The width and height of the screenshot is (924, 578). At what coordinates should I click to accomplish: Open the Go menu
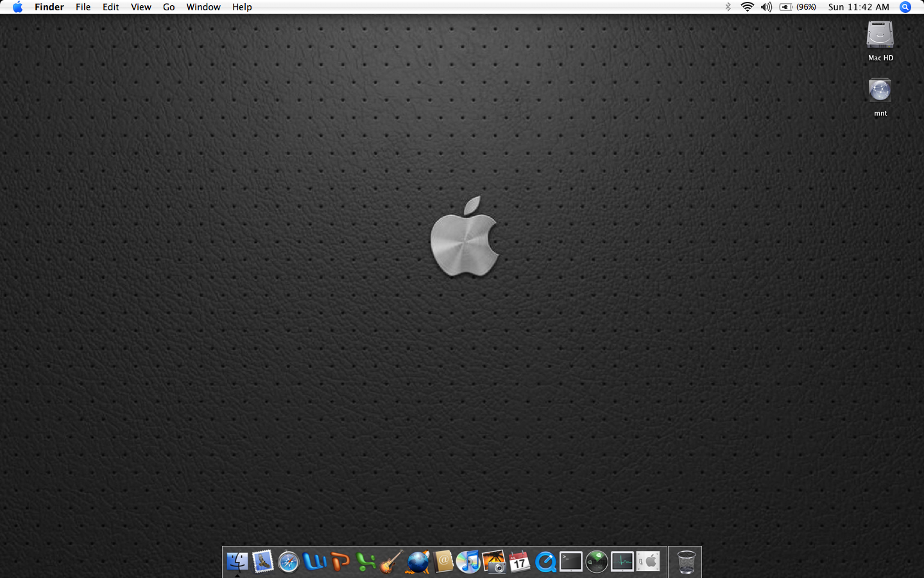coord(169,7)
